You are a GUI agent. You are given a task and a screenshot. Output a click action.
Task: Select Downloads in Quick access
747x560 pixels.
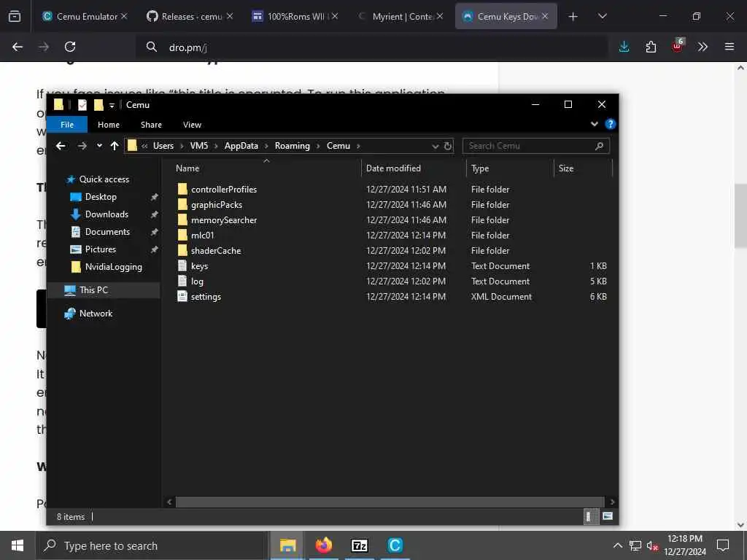pos(107,214)
